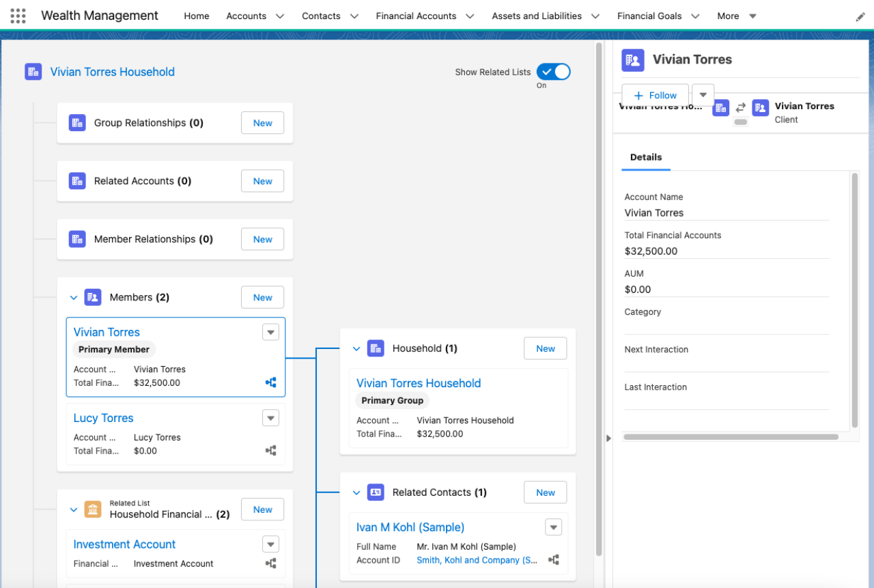Viewport: 874px width, 588px height.
Task: Open Vivian Torres Household link in Household card
Action: pyautogui.click(x=419, y=383)
